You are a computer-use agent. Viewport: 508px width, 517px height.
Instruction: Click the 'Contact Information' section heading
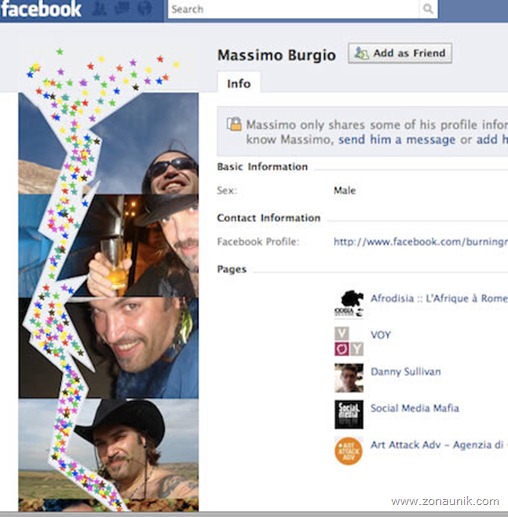[x=269, y=218]
